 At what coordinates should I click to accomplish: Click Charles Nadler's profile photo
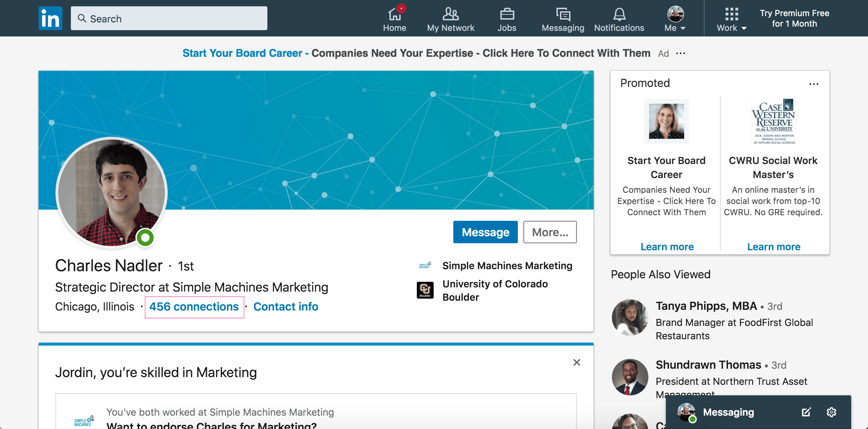(112, 193)
